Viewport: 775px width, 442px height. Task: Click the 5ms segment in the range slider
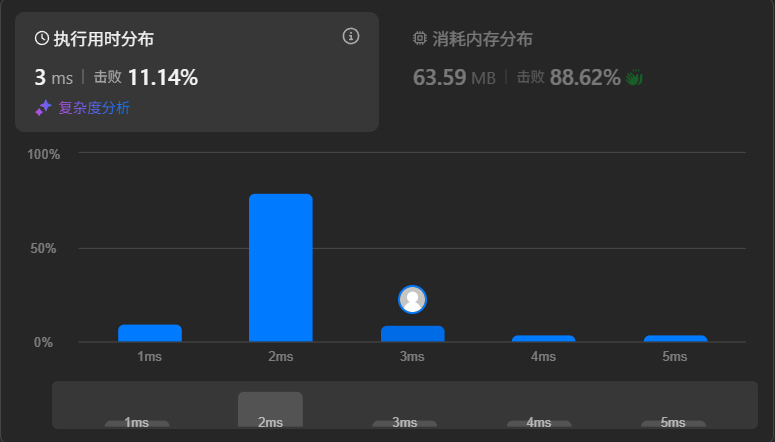point(673,424)
